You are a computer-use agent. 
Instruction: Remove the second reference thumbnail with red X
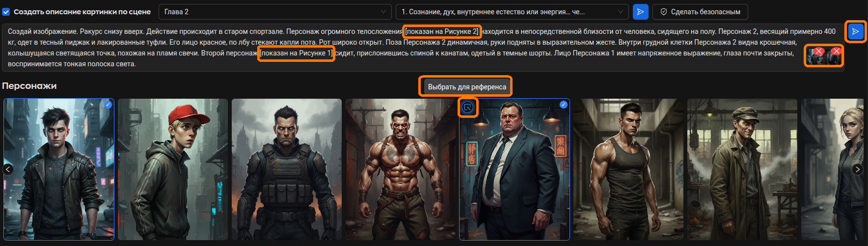[837, 51]
